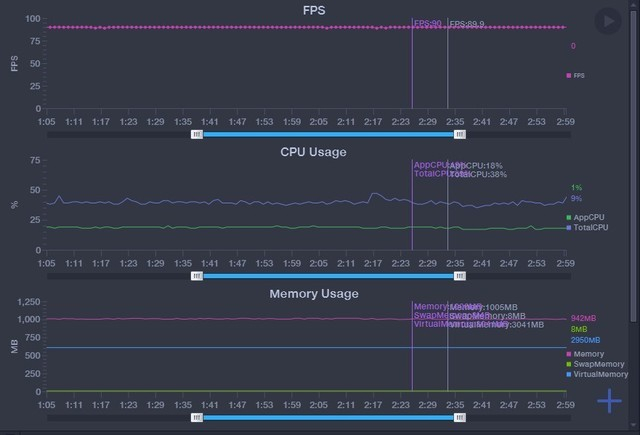Viewport: 640px width, 435px height.
Task: Click left zoom handle of CPU Usage chart
Action: [197, 275]
